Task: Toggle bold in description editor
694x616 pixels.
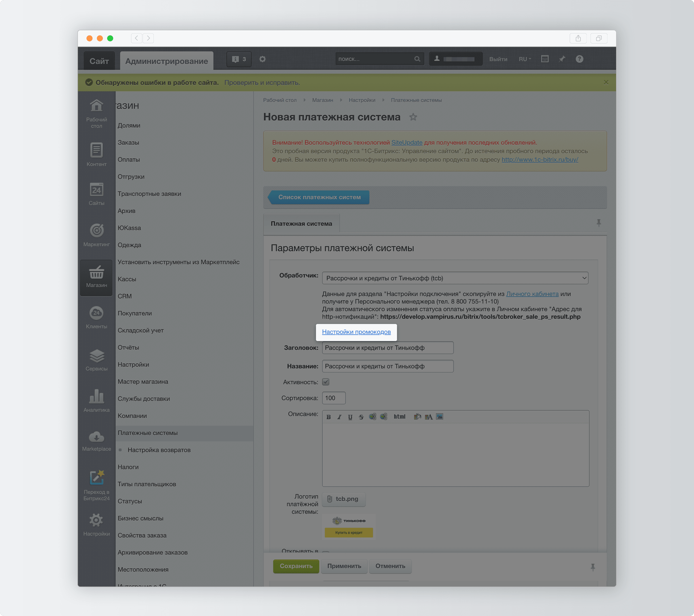Action: point(328,417)
